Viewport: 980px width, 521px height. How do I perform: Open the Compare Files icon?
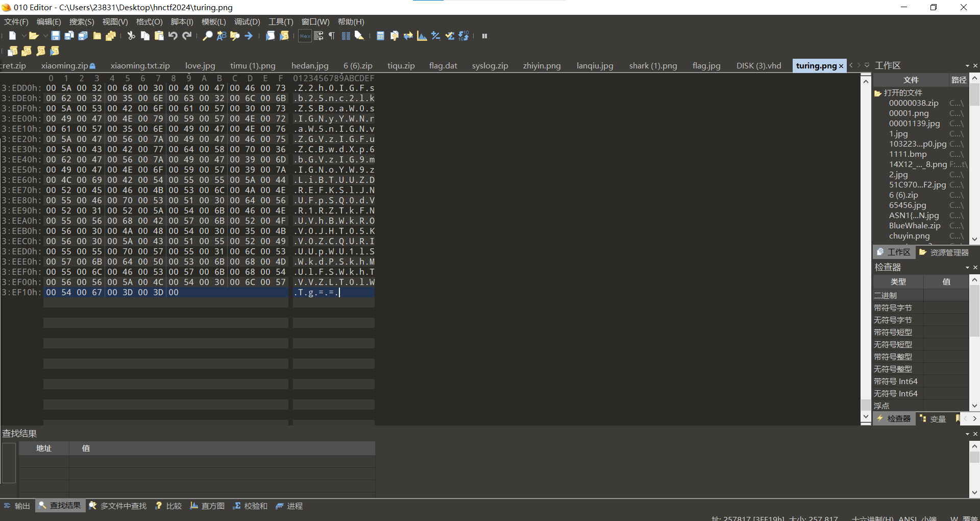(394, 36)
